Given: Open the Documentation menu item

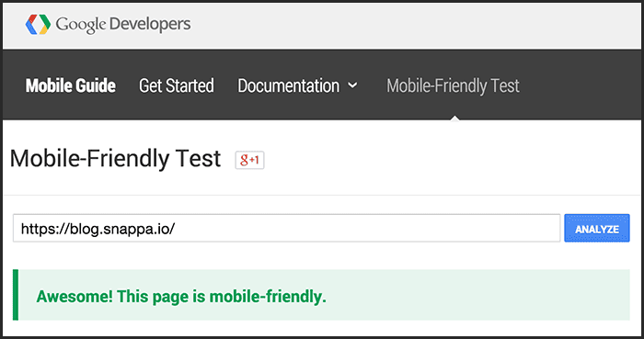Looking at the screenshot, I should click(289, 85).
